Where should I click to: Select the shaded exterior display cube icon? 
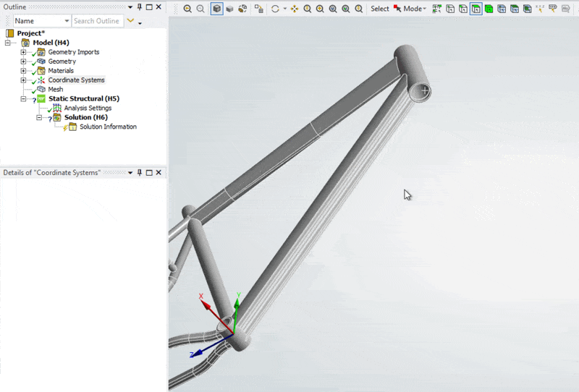[x=217, y=9]
